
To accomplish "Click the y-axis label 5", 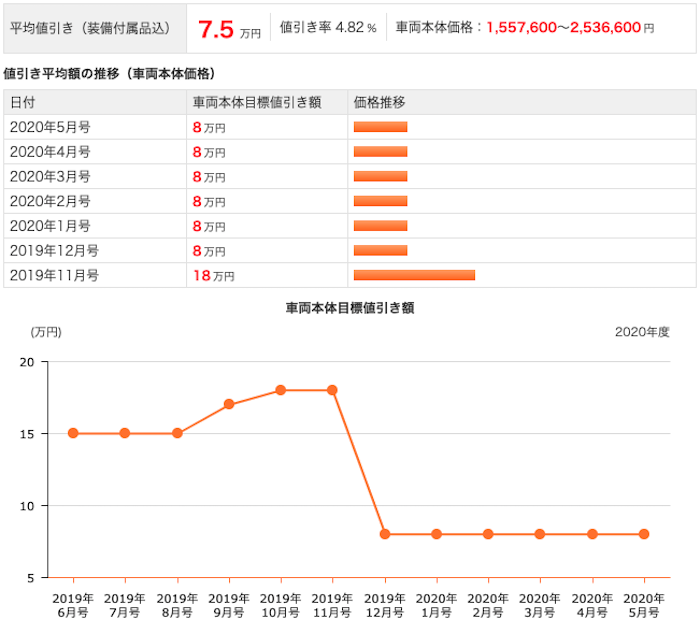I will click(x=30, y=579).
